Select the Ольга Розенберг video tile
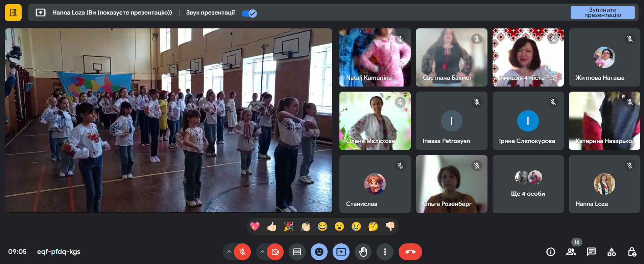Image resolution: width=644 pixels, height=264 pixels. [x=451, y=184]
